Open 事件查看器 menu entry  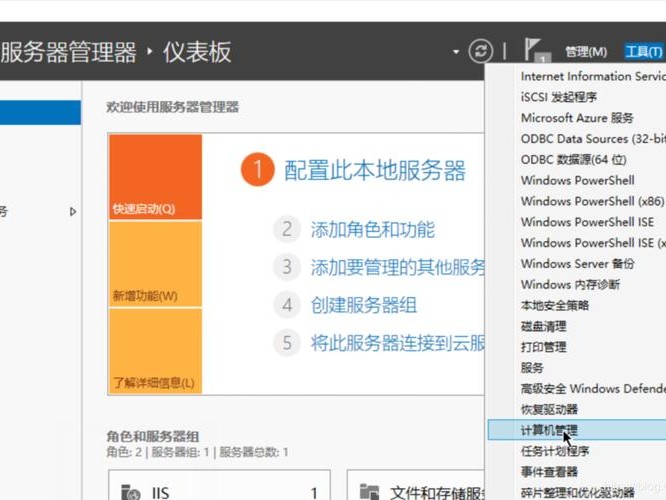(x=549, y=472)
